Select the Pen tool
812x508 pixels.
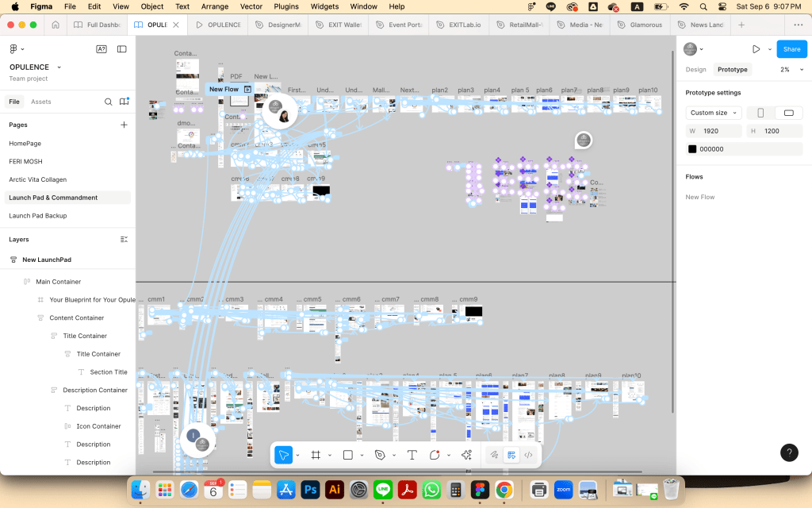(x=380, y=455)
